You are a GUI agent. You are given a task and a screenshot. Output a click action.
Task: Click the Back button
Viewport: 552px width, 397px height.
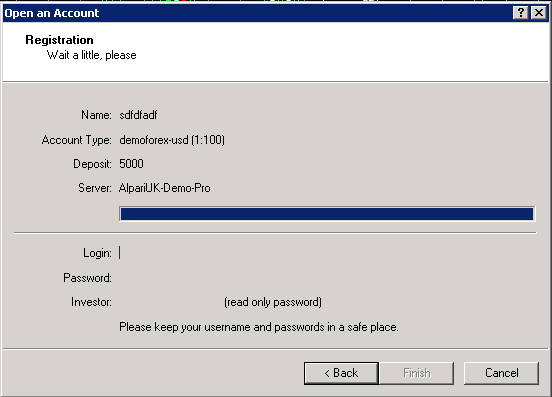click(x=341, y=373)
